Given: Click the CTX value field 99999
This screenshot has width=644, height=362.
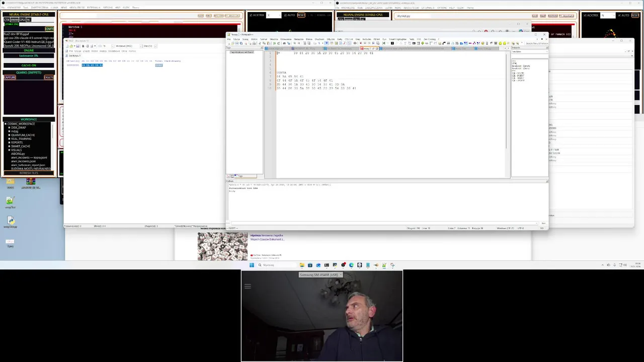Looking at the screenshot, I should click(15, 20).
